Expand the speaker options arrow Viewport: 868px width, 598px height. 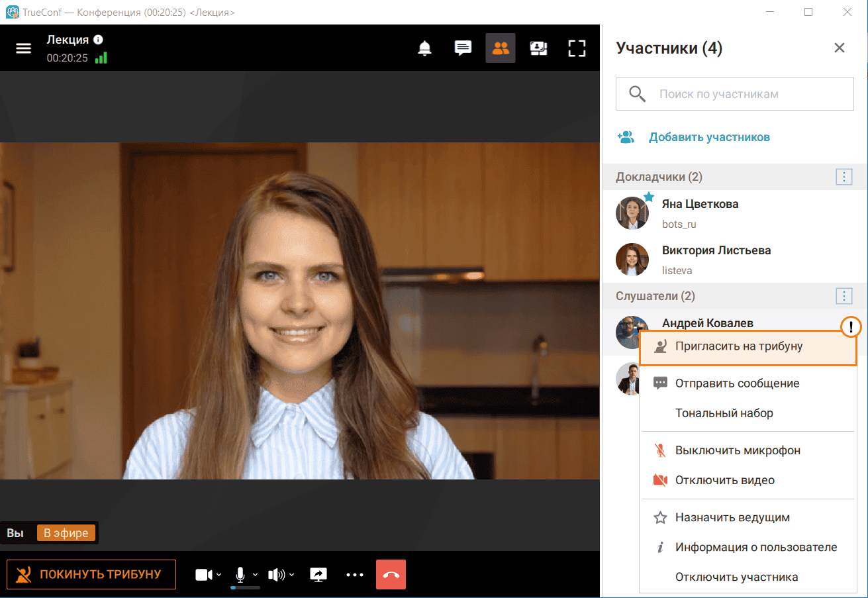[292, 575]
